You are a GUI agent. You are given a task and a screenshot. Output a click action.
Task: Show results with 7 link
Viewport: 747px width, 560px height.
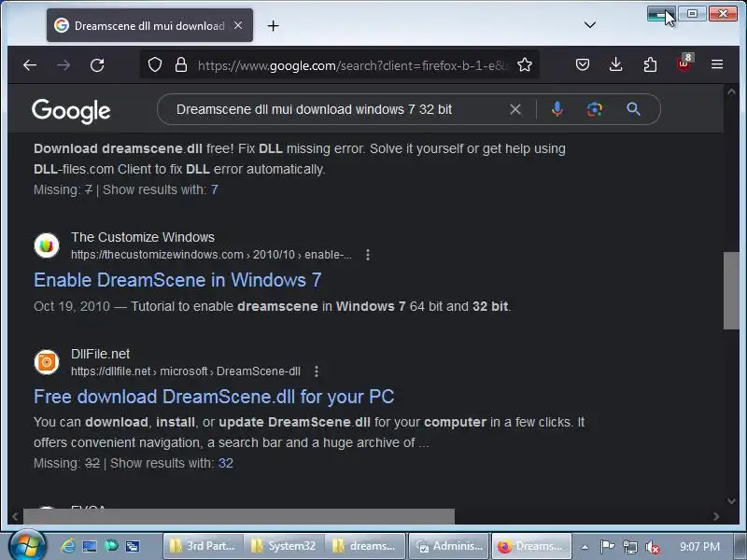click(215, 190)
